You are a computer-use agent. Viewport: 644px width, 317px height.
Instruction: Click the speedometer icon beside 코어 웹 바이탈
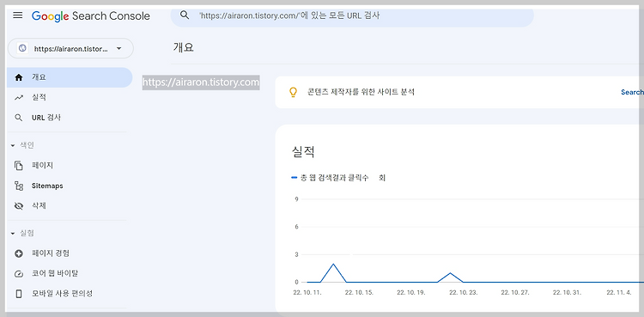coord(19,274)
